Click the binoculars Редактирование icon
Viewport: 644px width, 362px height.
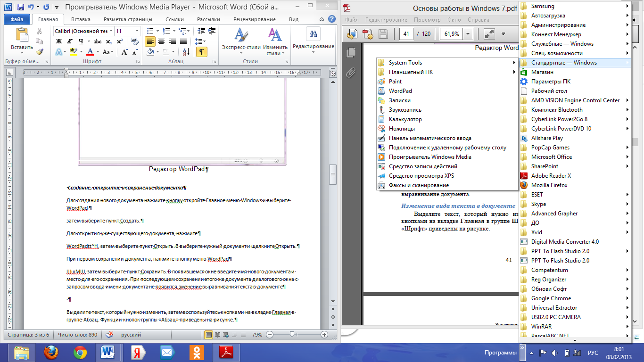pos(313,34)
